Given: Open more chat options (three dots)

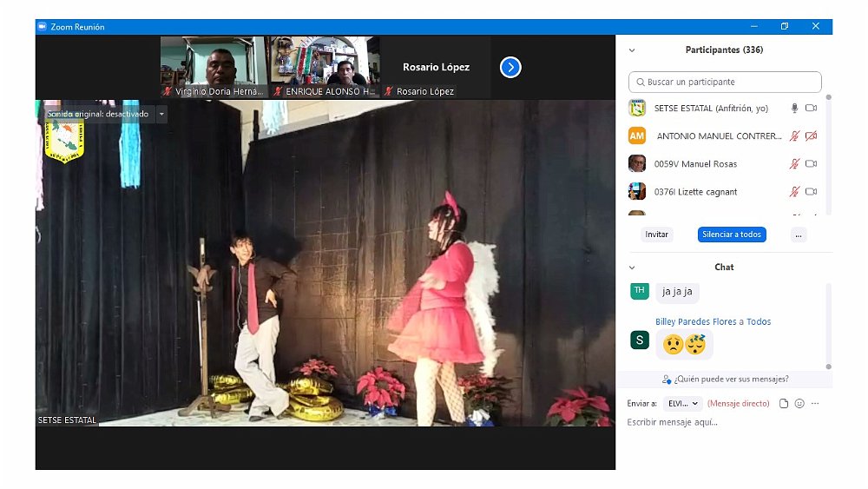Looking at the screenshot, I should tap(815, 404).
